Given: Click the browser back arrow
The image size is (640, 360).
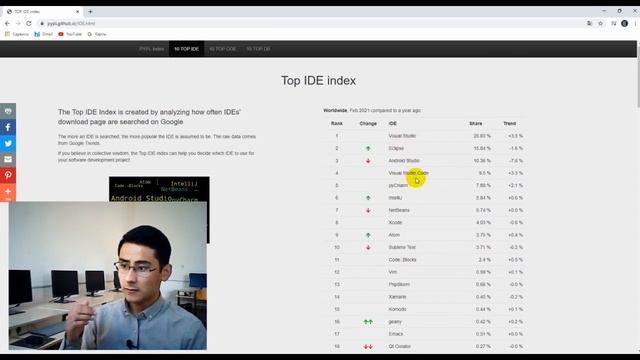Looking at the screenshot, I should pos(7,23).
